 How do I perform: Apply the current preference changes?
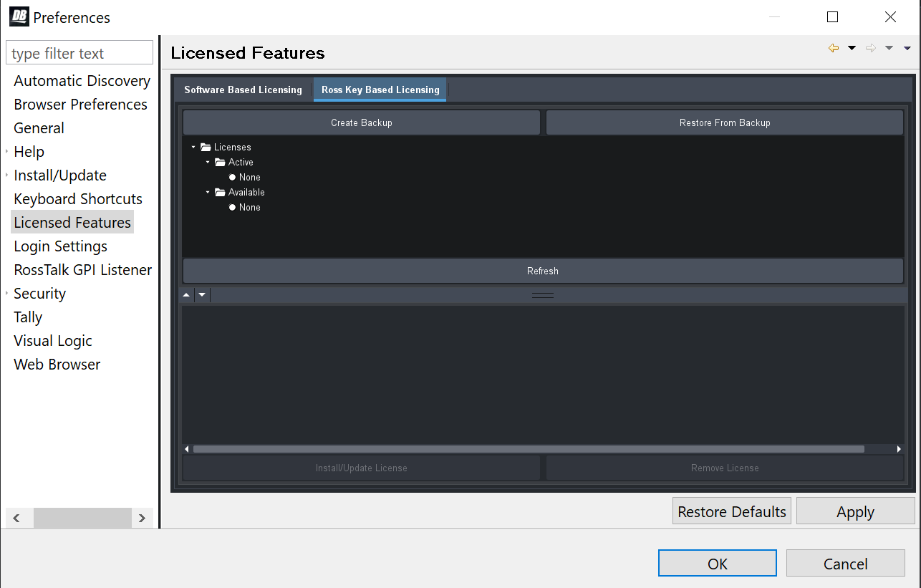point(855,511)
